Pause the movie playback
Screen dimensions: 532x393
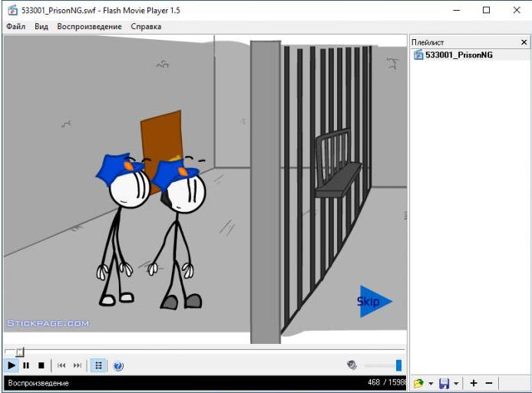[26, 365]
